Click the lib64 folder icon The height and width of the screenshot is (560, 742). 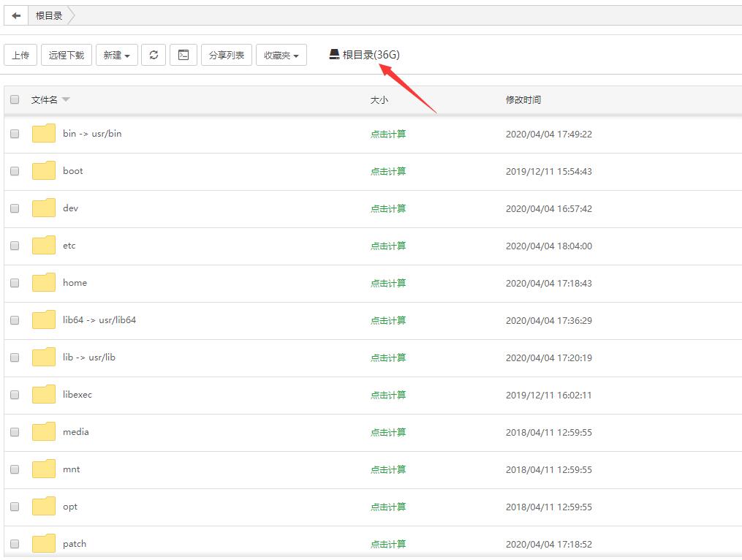tap(44, 320)
